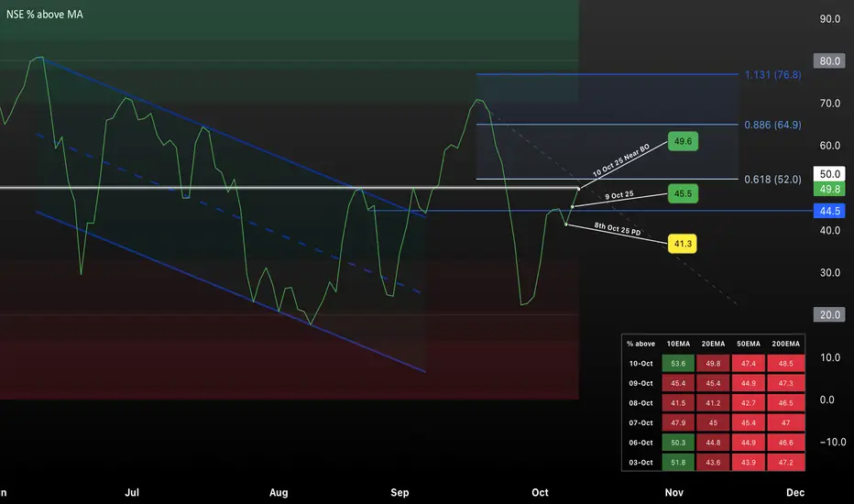Select the 03-Oct row label
Screen dimensions: 854x504
(x=640, y=463)
